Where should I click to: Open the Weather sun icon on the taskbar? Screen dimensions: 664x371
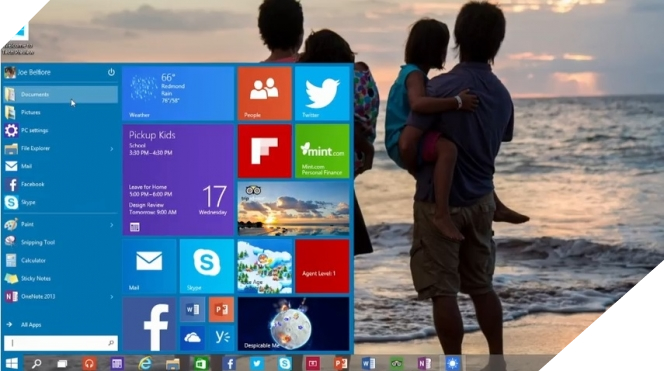pyautogui.click(x=452, y=363)
